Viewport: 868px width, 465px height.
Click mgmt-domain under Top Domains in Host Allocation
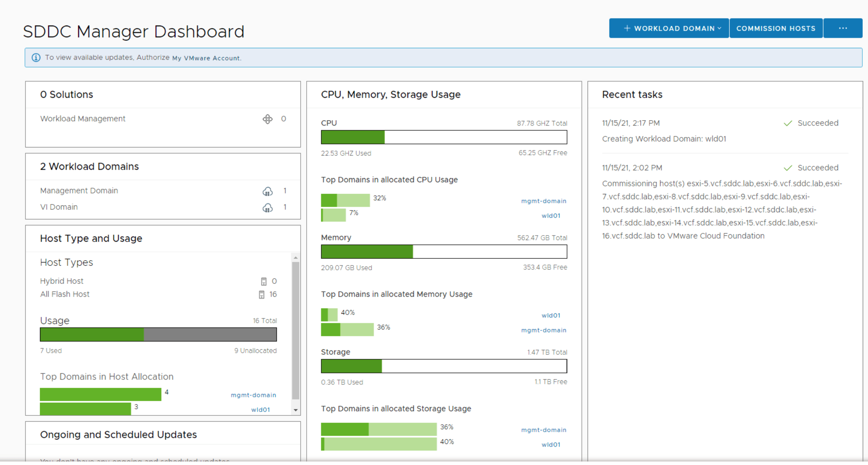[x=254, y=395]
